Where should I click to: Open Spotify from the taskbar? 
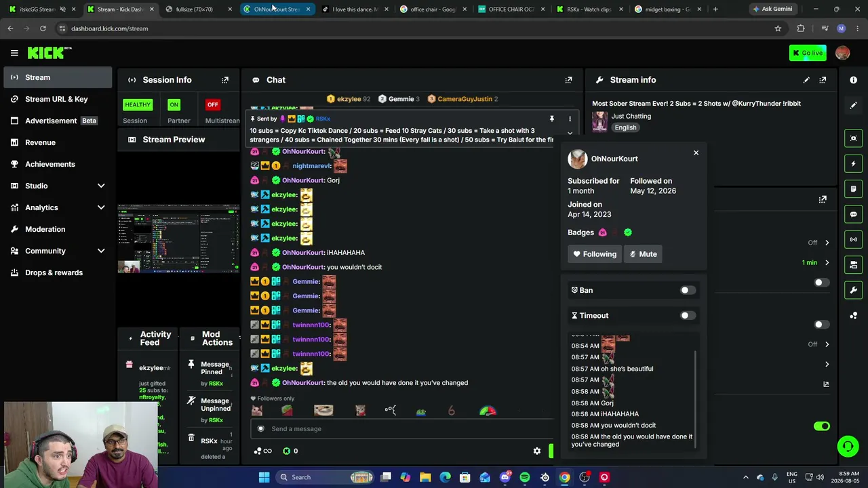point(525,477)
